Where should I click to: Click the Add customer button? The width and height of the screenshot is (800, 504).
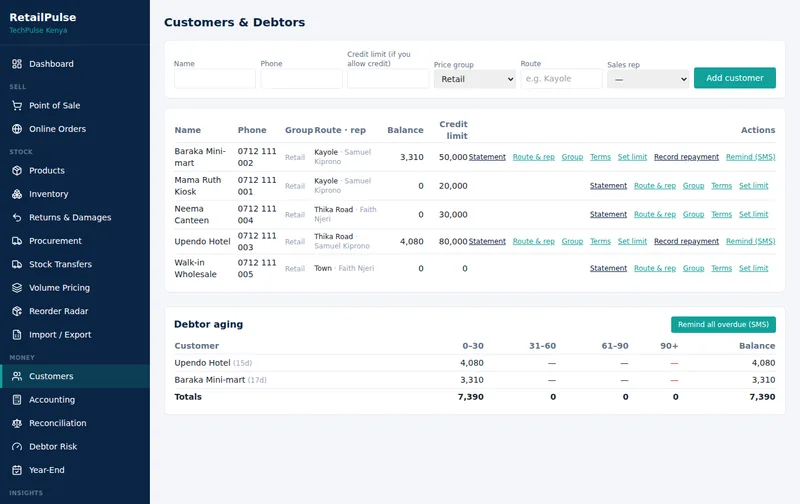point(735,78)
